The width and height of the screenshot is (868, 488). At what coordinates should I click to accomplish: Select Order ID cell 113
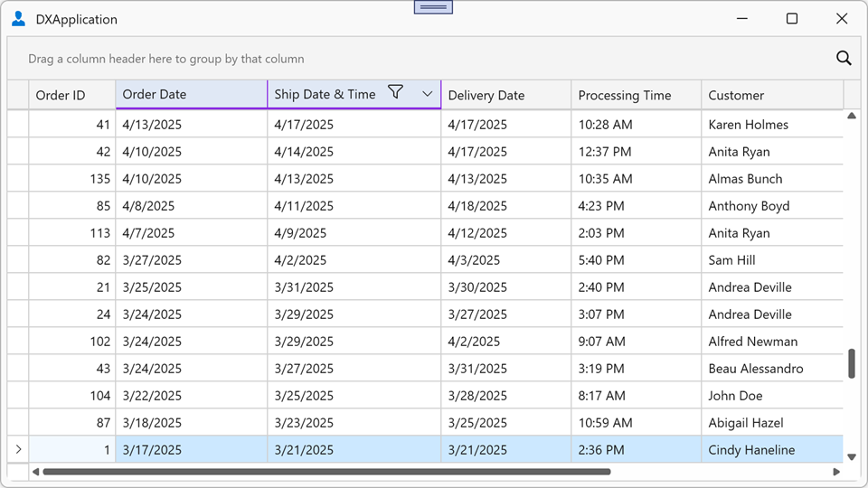72,233
